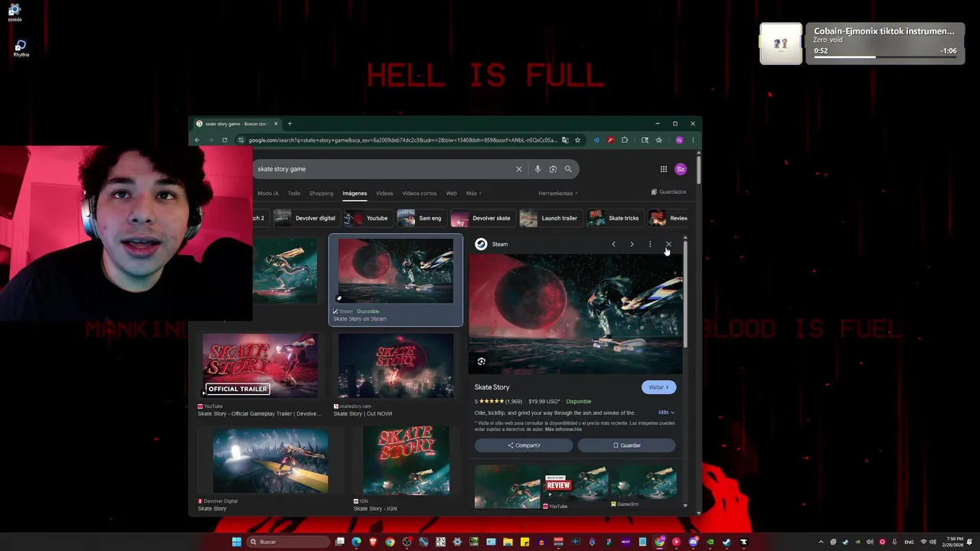980x551 pixels.
Task: Seek in the Cobain-Ejmonix track progress bar
Action: (x=885, y=57)
